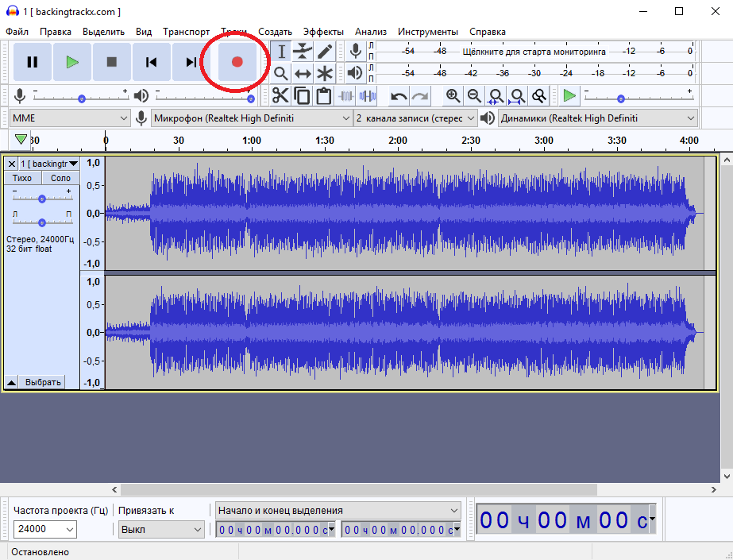This screenshot has height=560, width=733.
Task: Click the horizontal scrollbar thumb
Action: pyautogui.click(x=358, y=489)
